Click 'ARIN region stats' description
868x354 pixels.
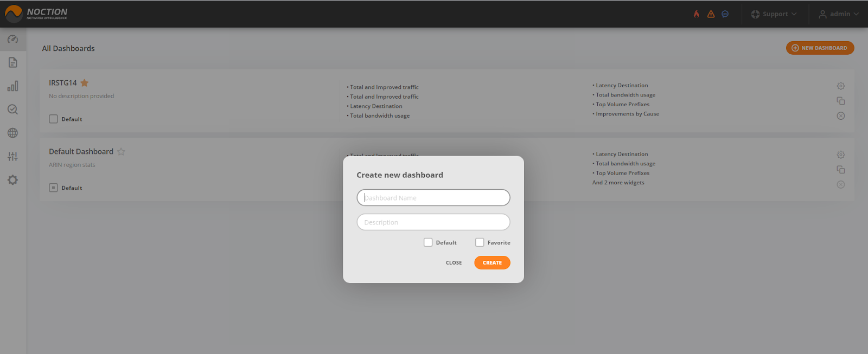pyautogui.click(x=72, y=165)
